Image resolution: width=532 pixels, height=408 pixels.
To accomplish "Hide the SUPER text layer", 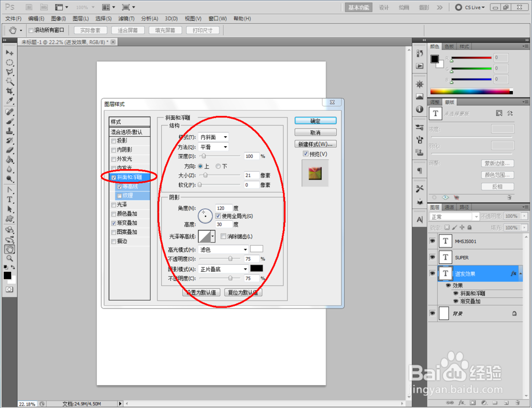I will pyautogui.click(x=432, y=257).
